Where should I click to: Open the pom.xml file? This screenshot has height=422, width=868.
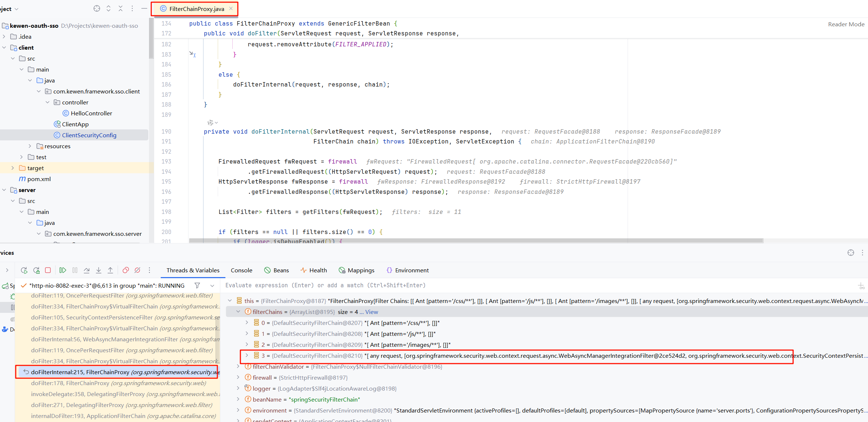[35, 179]
